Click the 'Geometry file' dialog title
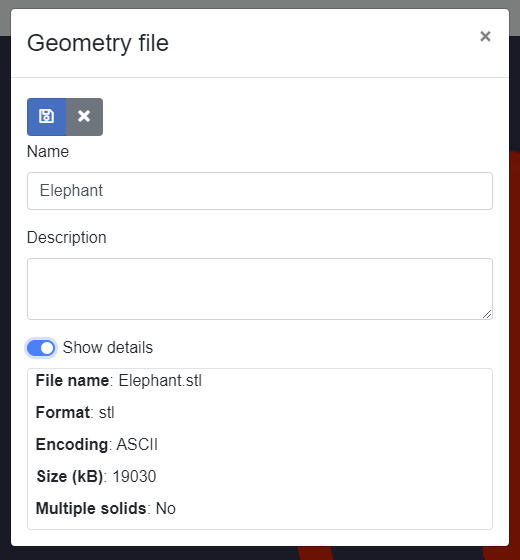This screenshot has height=560, width=520. (x=98, y=43)
